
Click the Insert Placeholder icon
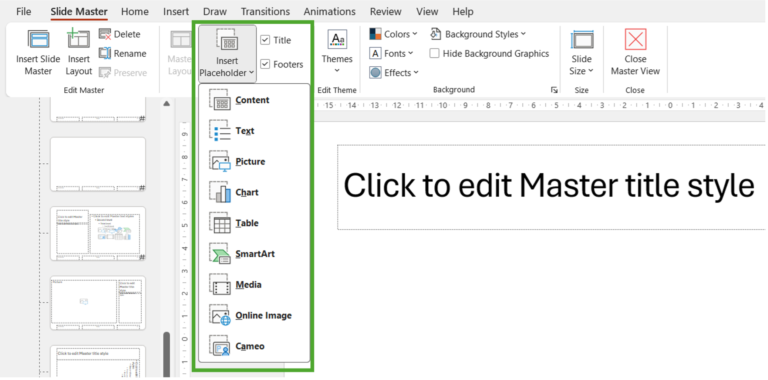pos(227,40)
